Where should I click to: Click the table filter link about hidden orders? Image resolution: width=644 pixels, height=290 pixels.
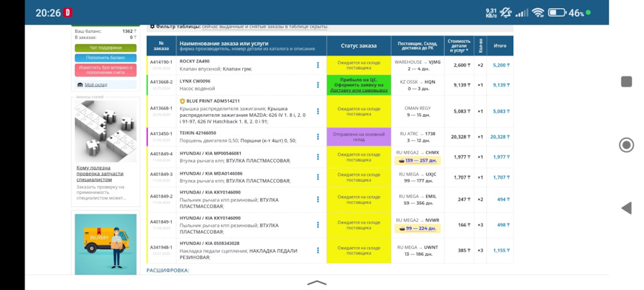[x=265, y=26]
